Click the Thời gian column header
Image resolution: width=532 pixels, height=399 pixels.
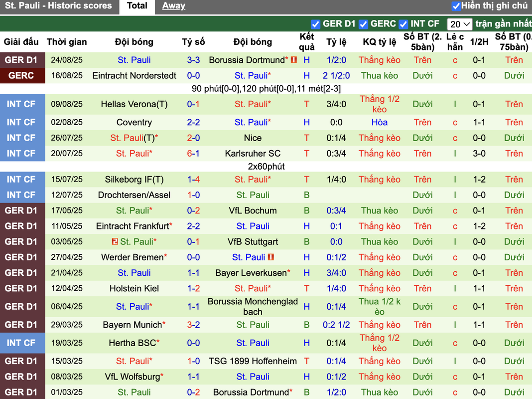[67, 42]
